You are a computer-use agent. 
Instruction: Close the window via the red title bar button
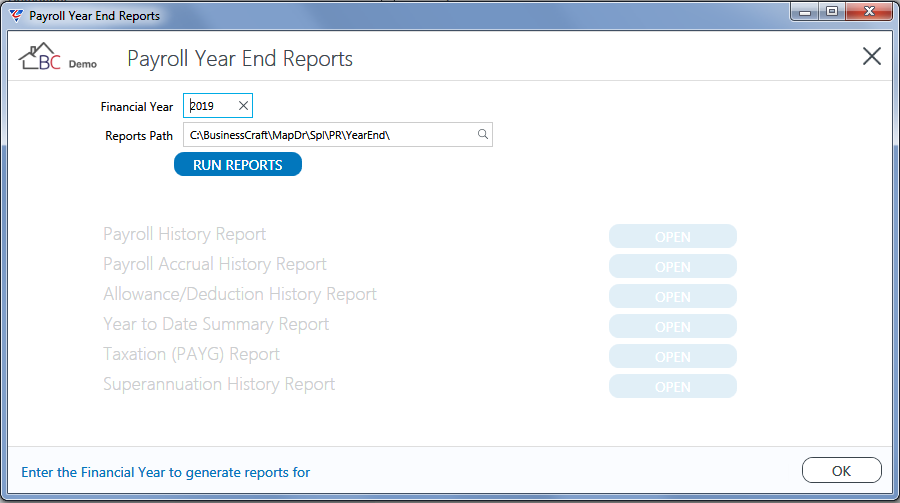click(869, 11)
